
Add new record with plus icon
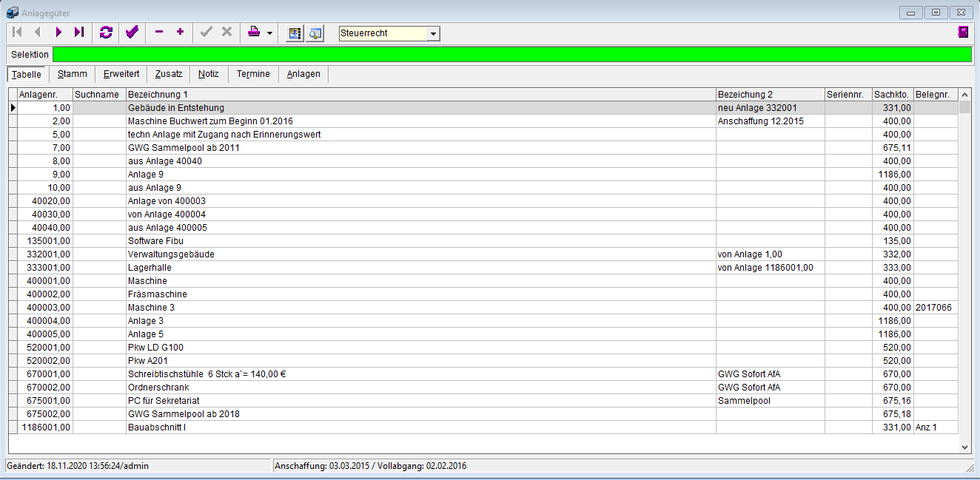pos(180,33)
